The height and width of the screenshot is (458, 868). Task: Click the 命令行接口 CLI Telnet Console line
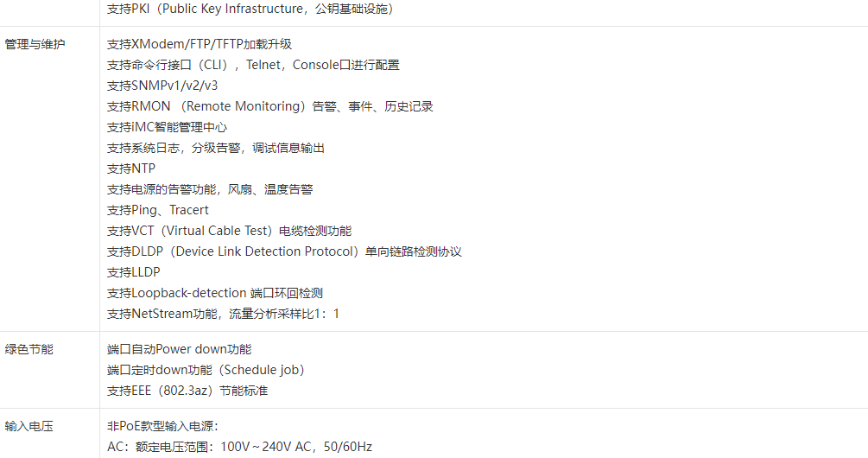(x=253, y=65)
